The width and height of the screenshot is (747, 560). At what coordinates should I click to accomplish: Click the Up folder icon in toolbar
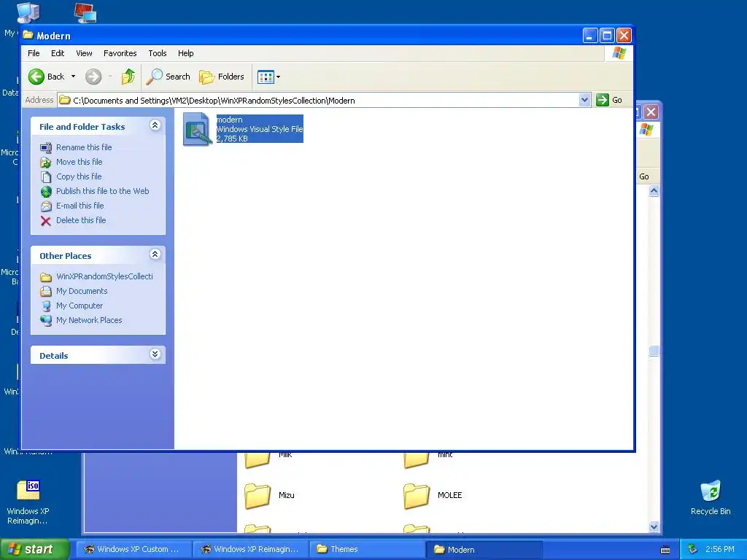(128, 76)
